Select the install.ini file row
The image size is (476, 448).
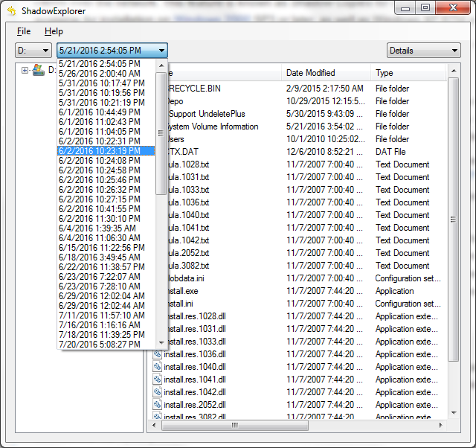(307, 304)
